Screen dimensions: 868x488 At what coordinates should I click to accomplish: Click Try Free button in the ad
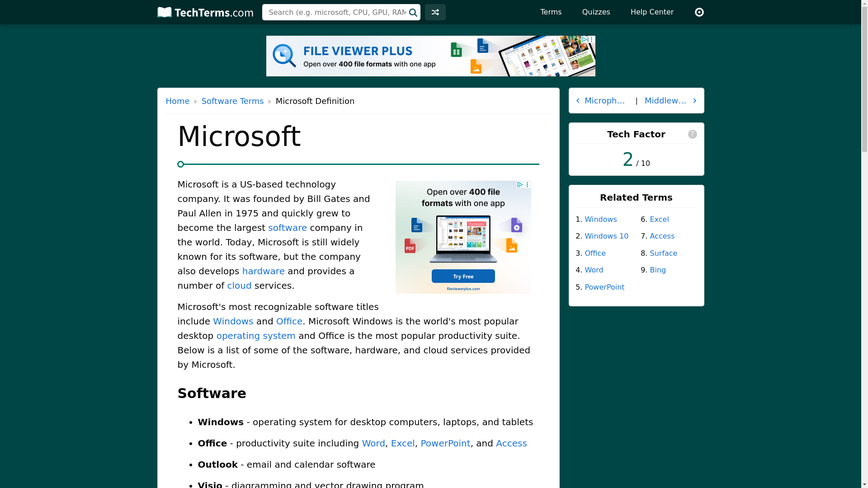(463, 276)
